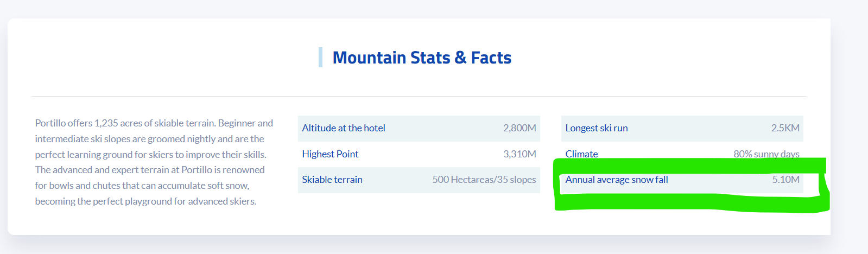Click the 2,800M altitude value

point(519,128)
